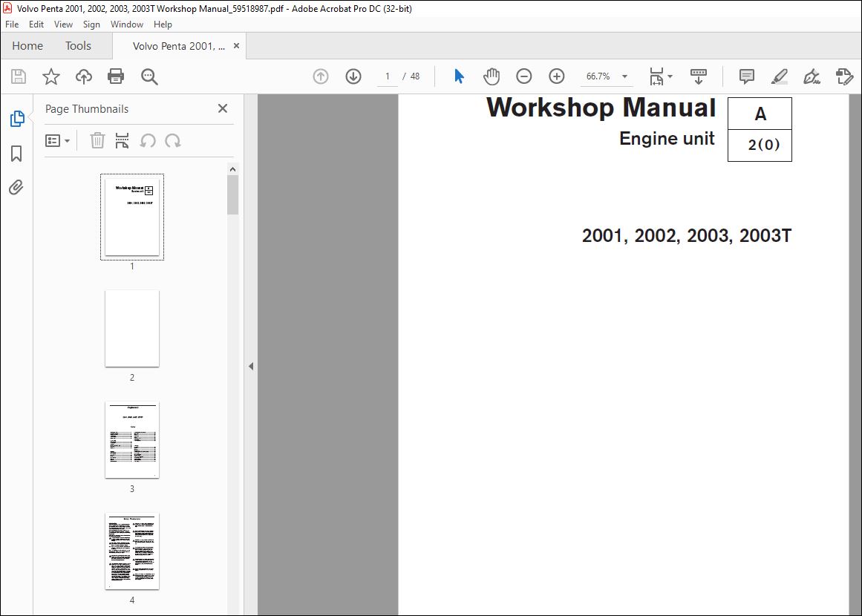Go to next page arrow
Screen dimensions: 862x616
coord(353,76)
